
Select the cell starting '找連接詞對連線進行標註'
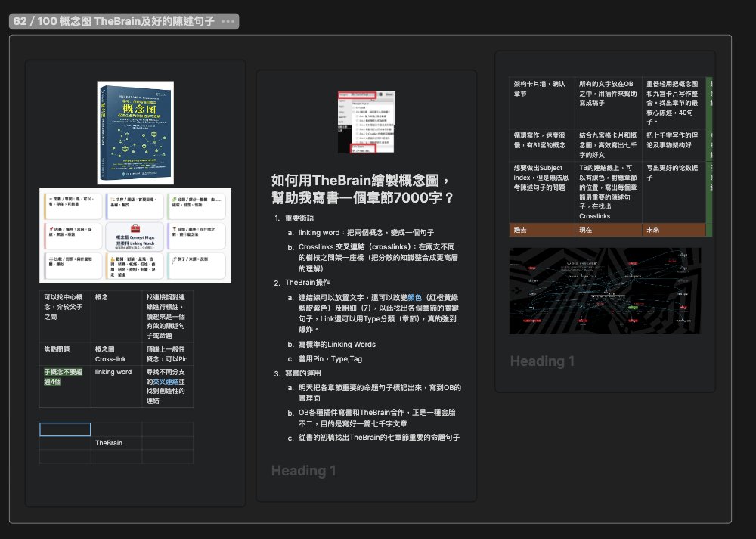point(167,316)
